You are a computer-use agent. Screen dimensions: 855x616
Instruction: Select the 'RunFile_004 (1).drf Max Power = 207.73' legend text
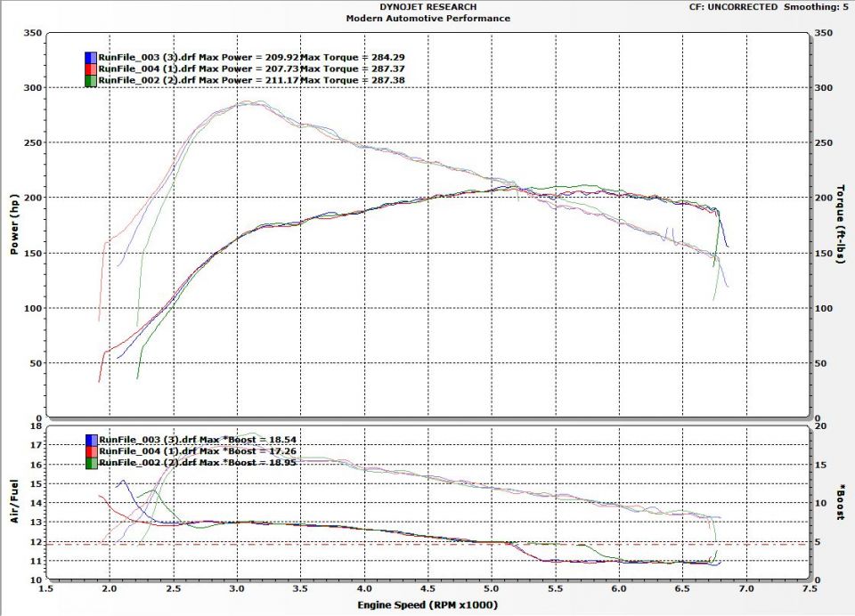coord(199,69)
